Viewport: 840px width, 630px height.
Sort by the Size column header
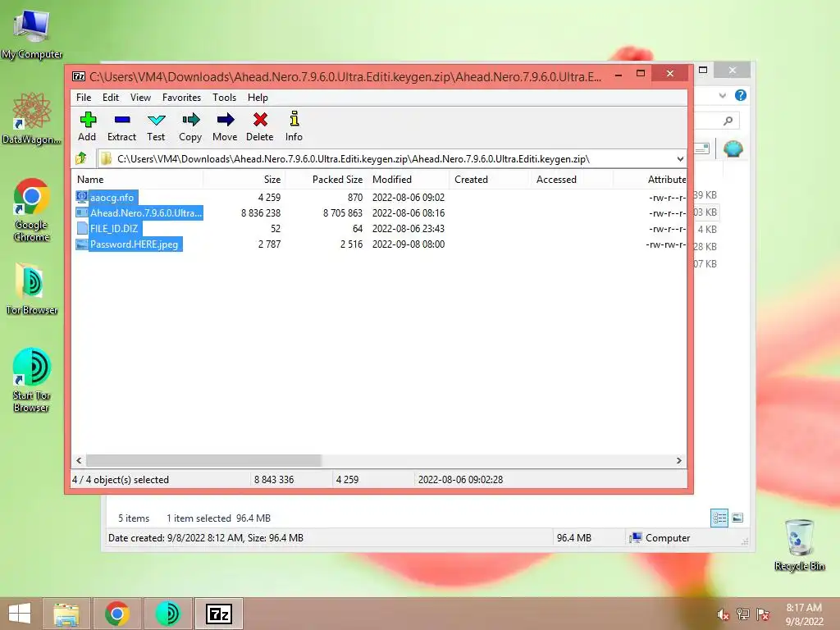coord(272,180)
